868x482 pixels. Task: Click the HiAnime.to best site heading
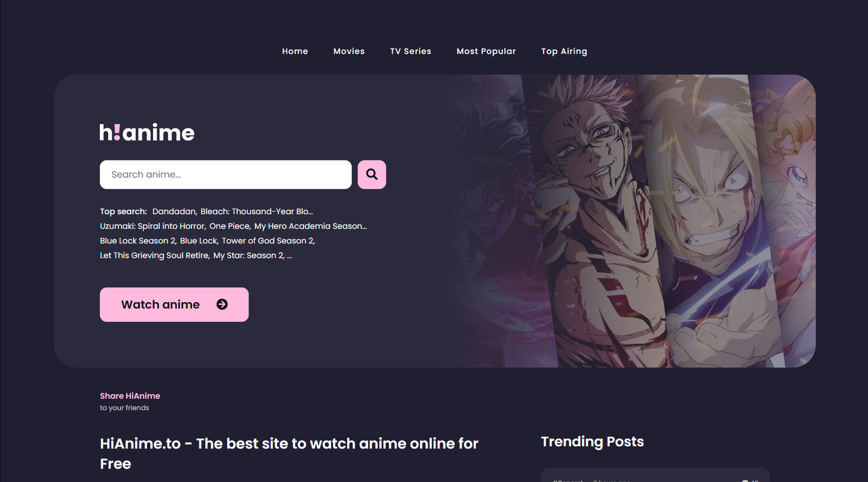[x=289, y=453]
